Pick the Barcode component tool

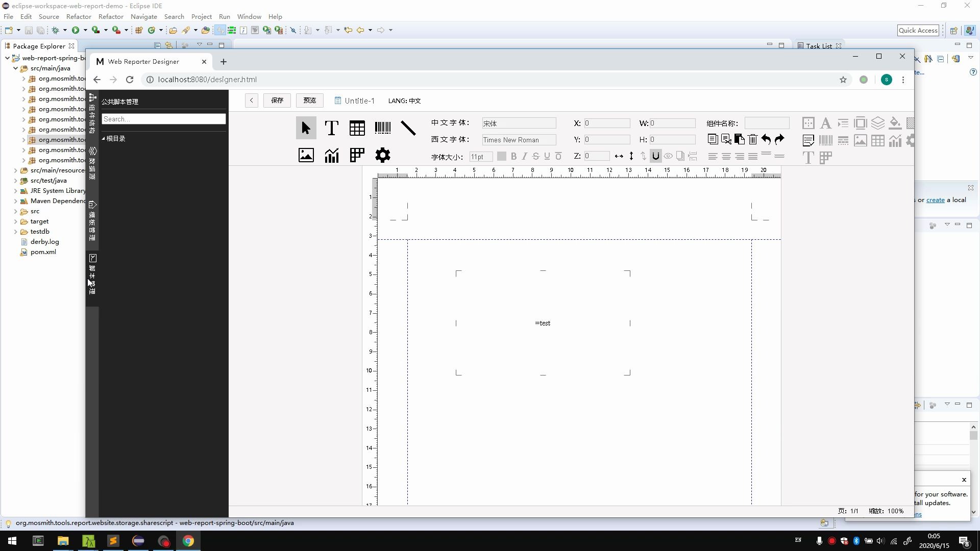[382, 128]
